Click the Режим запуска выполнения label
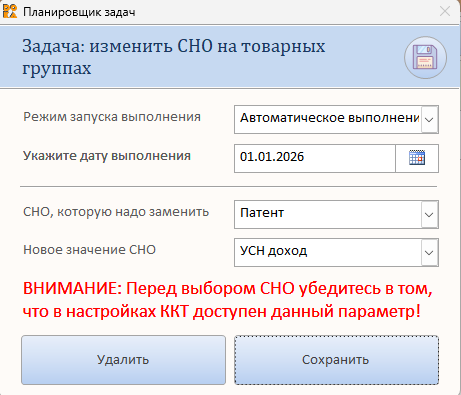Screen dimensions: 461x395 pos(112,117)
